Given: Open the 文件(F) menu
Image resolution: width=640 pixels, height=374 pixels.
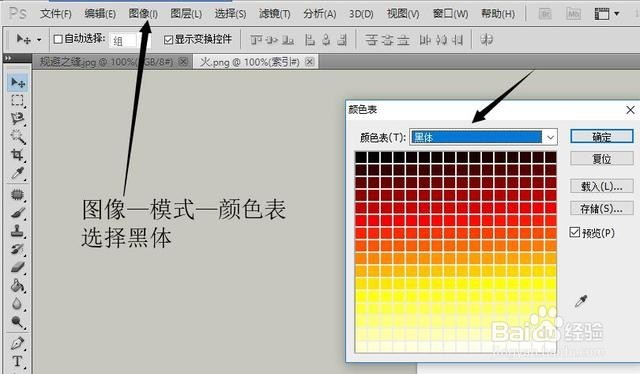Looking at the screenshot, I should pyautogui.click(x=56, y=14).
